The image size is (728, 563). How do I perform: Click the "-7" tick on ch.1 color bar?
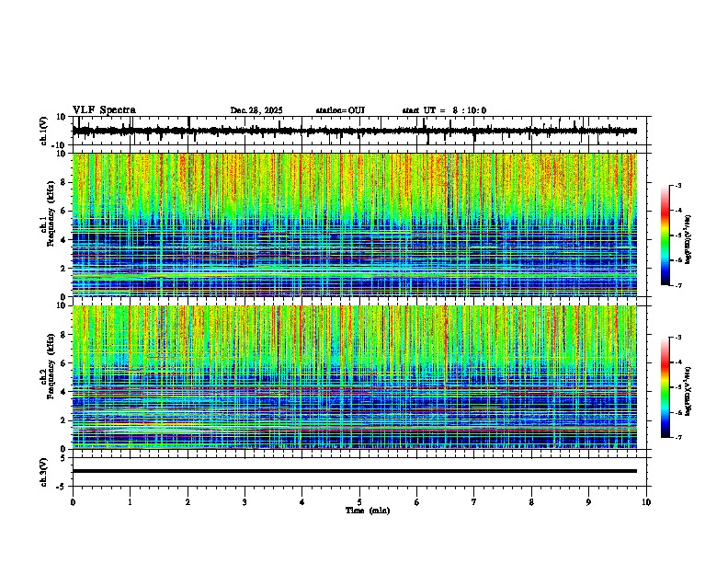[677, 285]
